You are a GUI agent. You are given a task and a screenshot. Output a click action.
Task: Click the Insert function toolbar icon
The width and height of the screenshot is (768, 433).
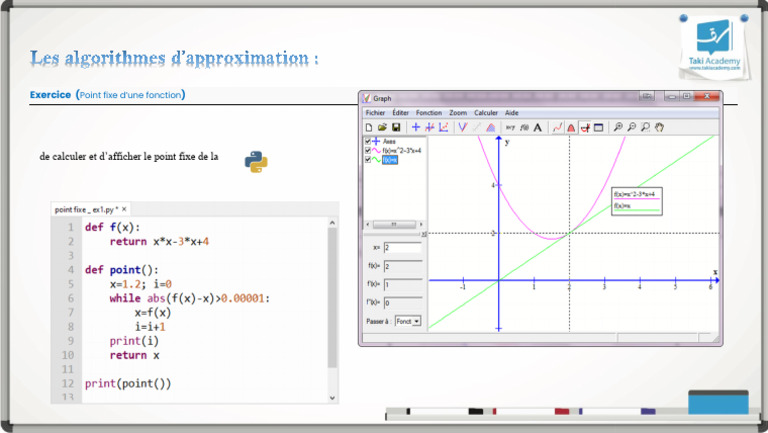430,127
